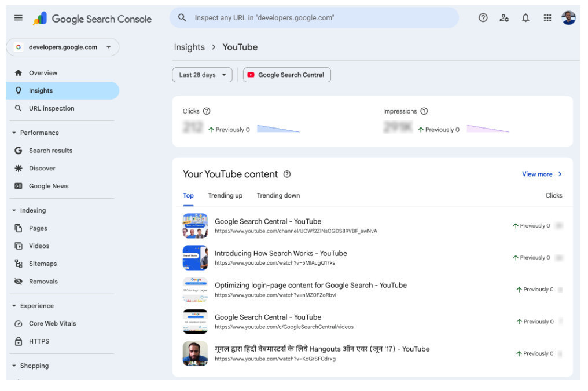Open the Introducing How Search Works thumbnail

click(195, 258)
